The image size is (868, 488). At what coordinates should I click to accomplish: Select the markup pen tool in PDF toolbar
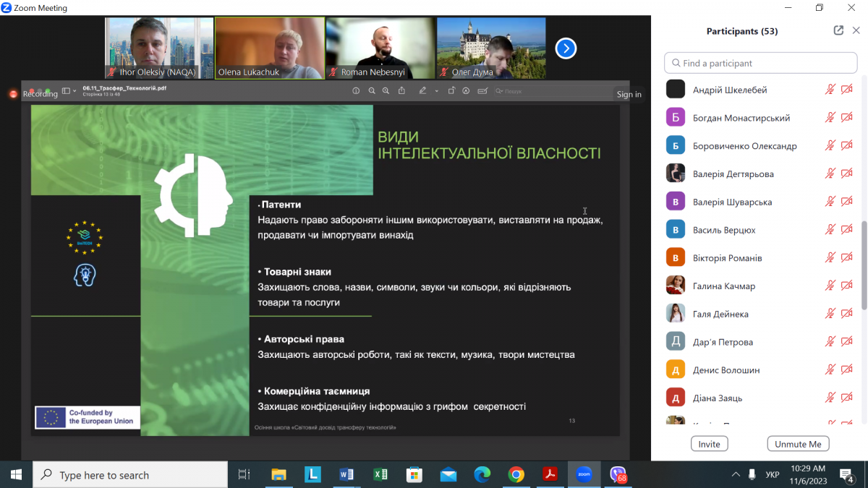point(422,91)
